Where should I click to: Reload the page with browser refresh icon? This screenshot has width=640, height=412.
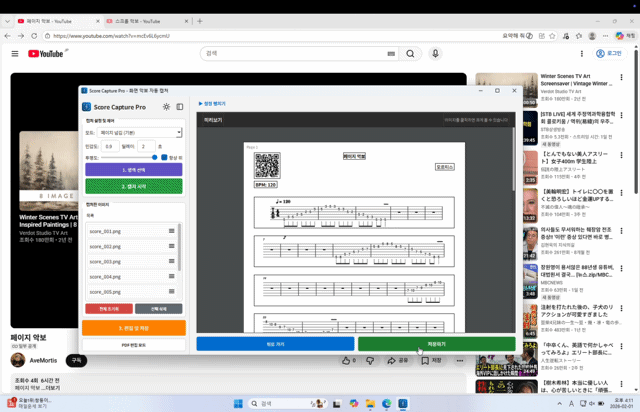pyautogui.click(x=38, y=36)
